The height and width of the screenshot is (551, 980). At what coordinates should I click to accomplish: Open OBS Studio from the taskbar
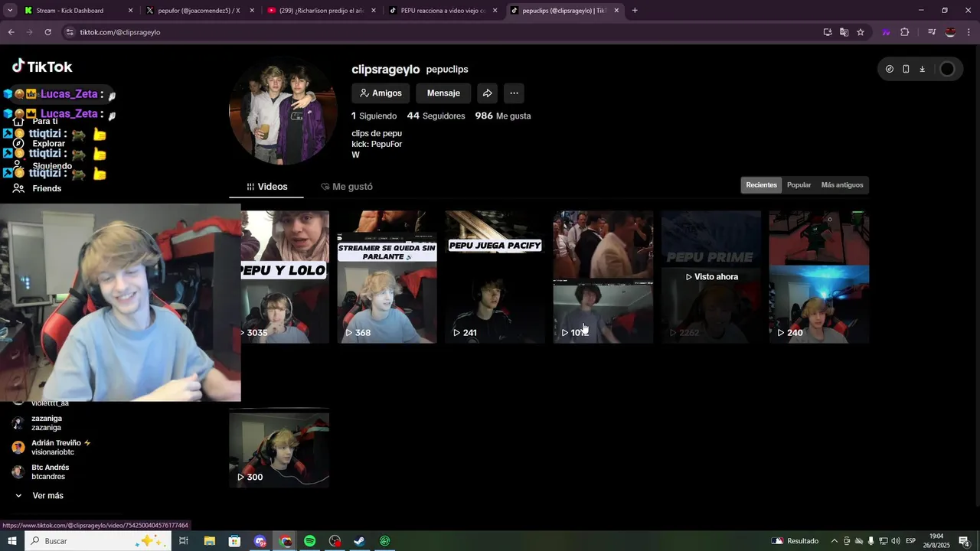click(335, 541)
